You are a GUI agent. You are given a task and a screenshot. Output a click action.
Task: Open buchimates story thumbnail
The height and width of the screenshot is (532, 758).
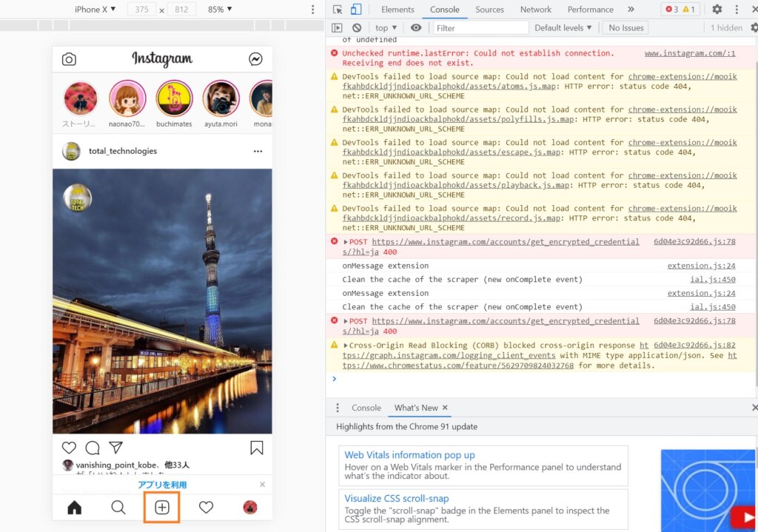coord(174,98)
